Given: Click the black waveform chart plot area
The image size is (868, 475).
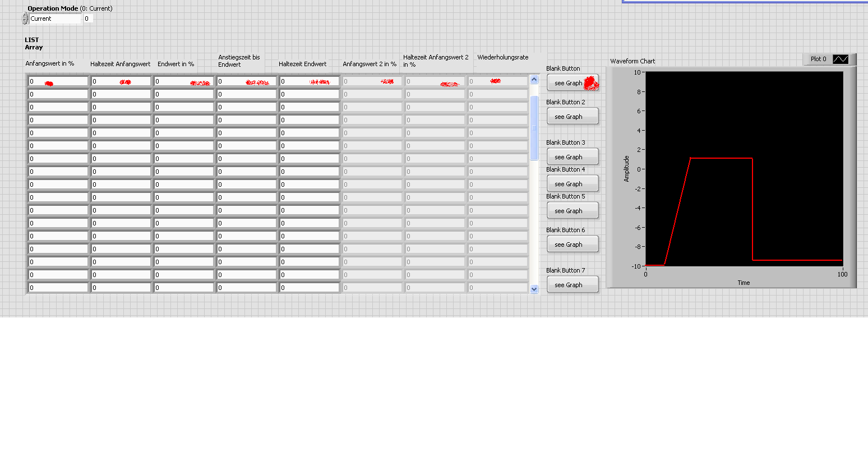Looking at the screenshot, I should click(x=744, y=169).
